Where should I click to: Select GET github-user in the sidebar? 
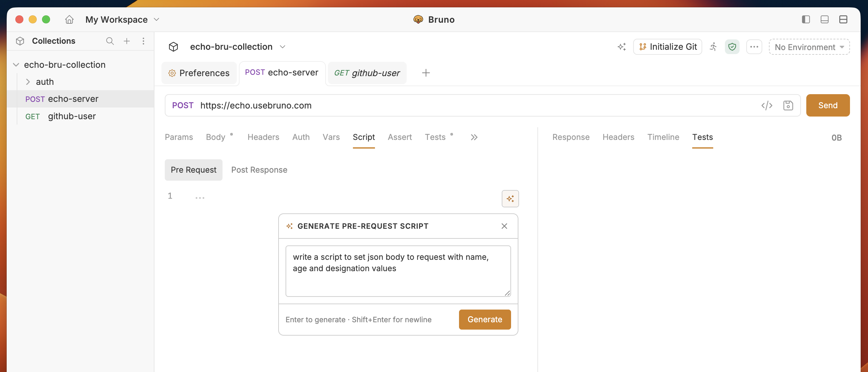pos(80,116)
